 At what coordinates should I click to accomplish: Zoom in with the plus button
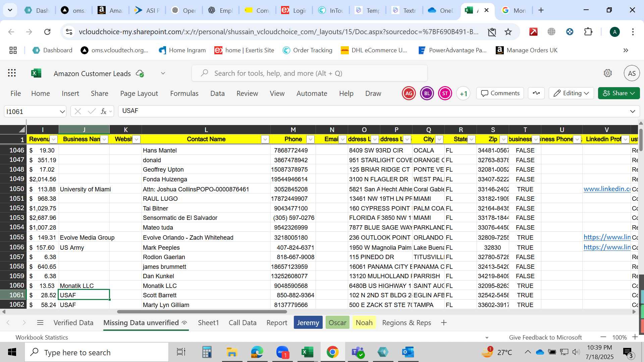click(x=635, y=337)
